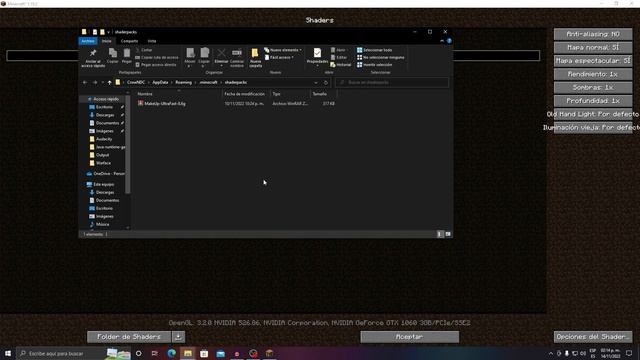Image resolution: width=640 pixels, height=360 pixels.
Task: Open address bar history dropdown chevron
Action: click(x=316, y=82)
